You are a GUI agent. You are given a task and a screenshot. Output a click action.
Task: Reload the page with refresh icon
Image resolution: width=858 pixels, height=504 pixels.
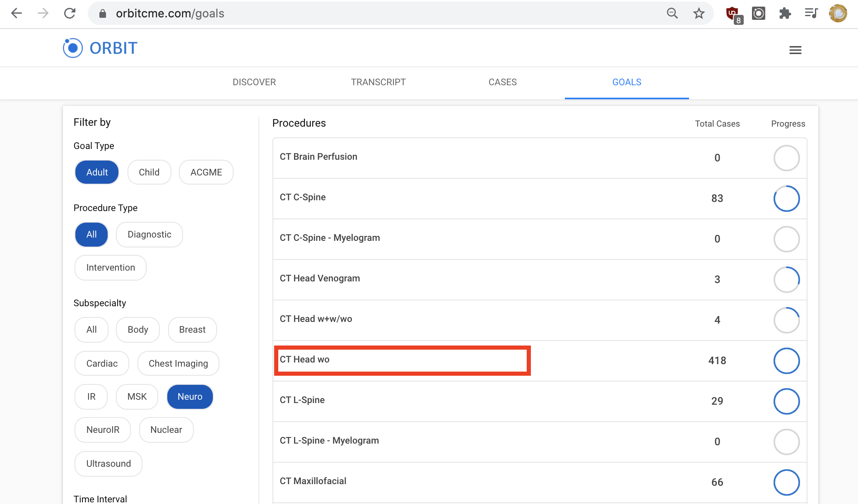pos(70,13)
